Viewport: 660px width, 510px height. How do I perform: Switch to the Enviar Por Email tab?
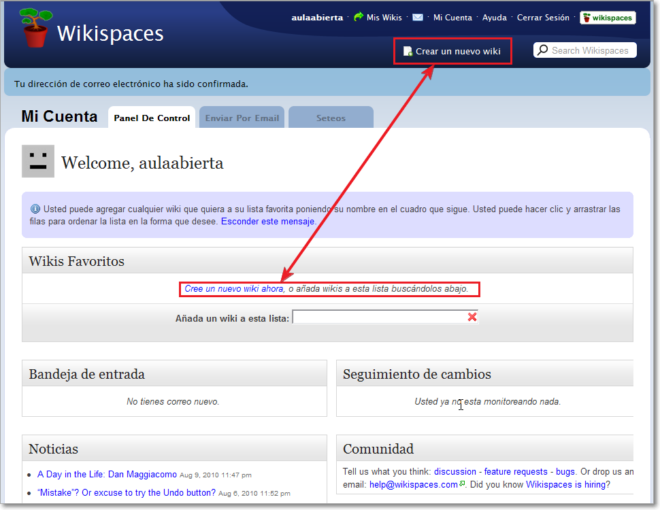tap(242, 118)
